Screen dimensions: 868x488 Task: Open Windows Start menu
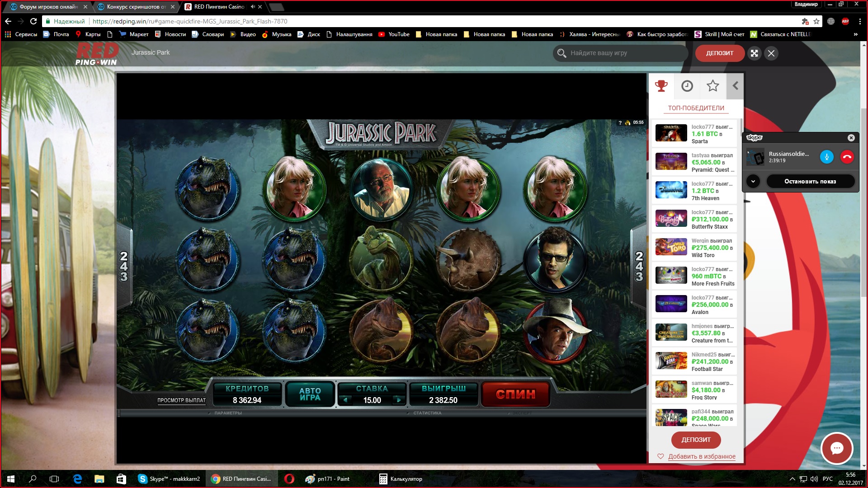(x=11, y=479)
